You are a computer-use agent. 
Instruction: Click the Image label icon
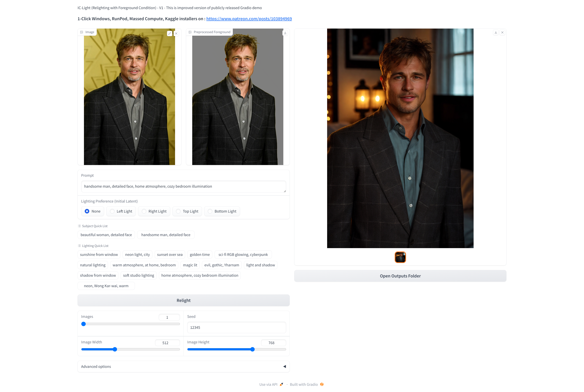[82, 32]
